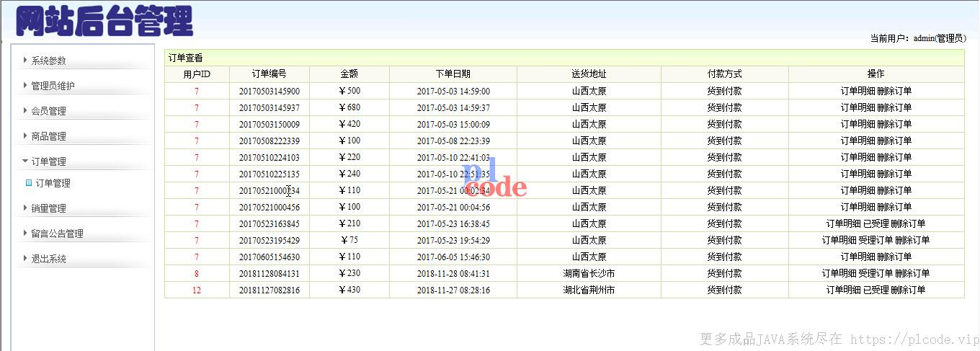This screenshot has width=980, height=351.
Task: Click user ID 8 in the table
Action: tap(197, 273)
